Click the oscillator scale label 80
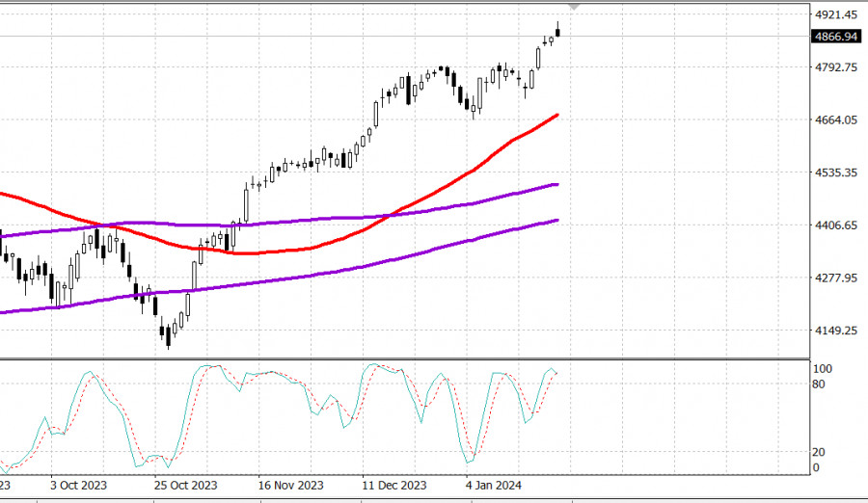Image resolution: width=868 pixels, height=503 pixels. click(819, 384)
